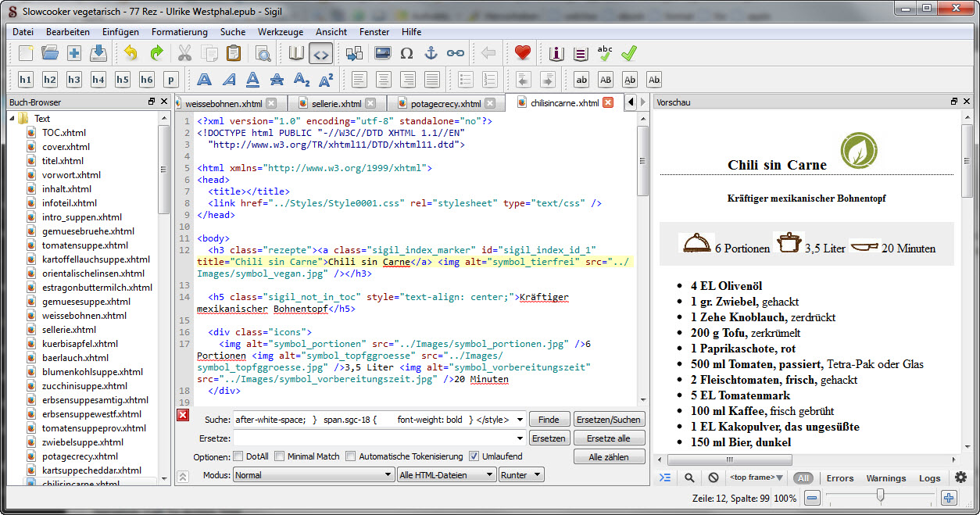The height and width of the screenshot is (515, 980).
Task: Insert an anchor ID using anchor icon
Action: click(x=431, y=53)
